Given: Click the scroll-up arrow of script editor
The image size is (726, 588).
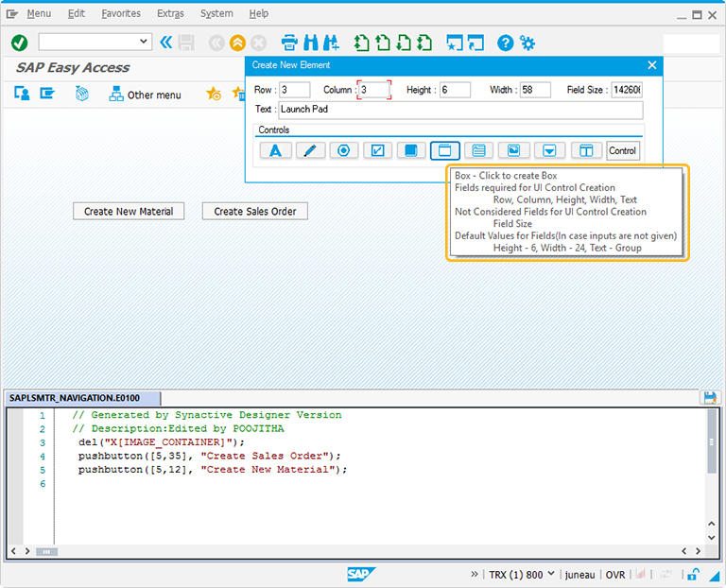Looking at the screenshot, I should [712, 524].
